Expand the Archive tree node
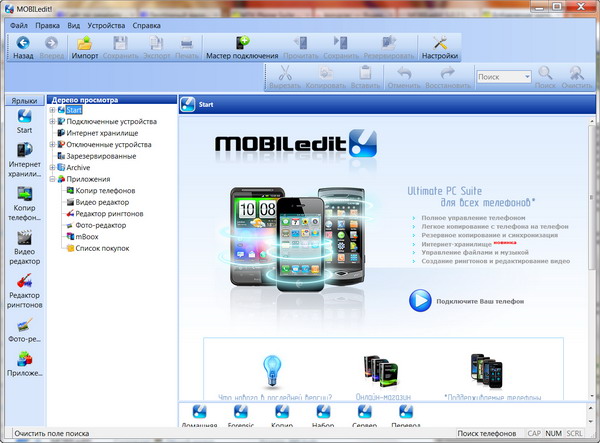The image size is (600, 443). (52, 168)
